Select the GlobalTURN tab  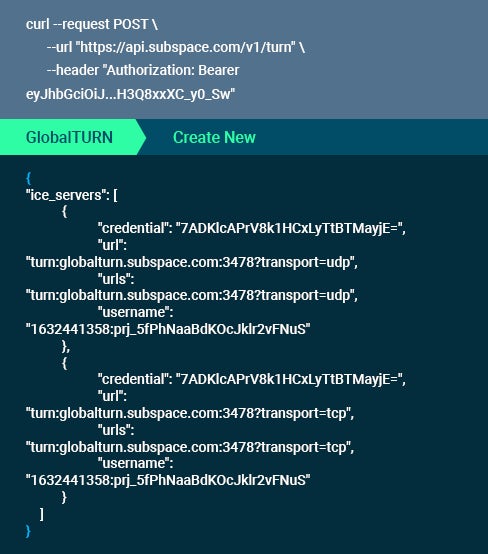pyautogui.click(x=70, y=137)
